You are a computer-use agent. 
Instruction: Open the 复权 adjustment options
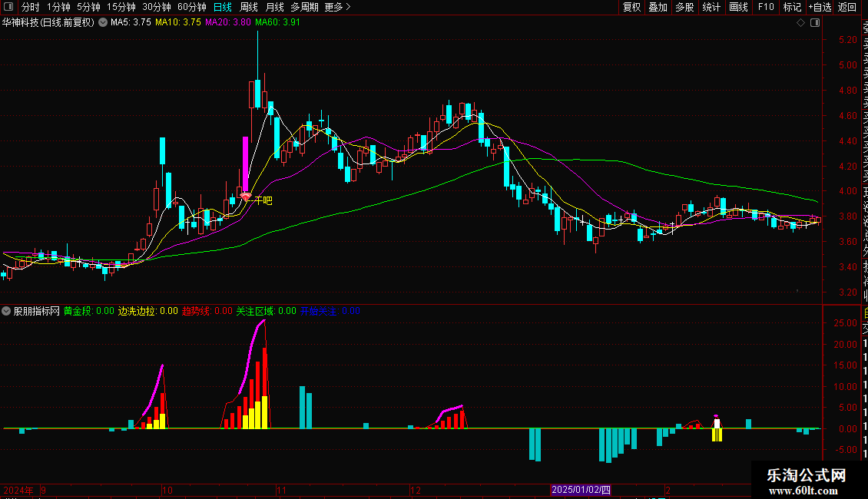point(631,7)
